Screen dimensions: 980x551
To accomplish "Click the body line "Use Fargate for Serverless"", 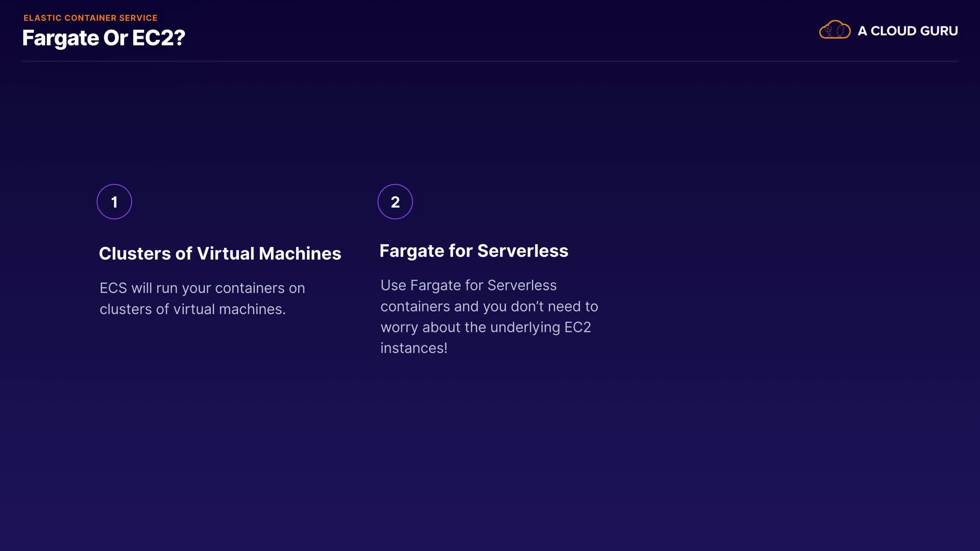I will (x=469, y=285).
